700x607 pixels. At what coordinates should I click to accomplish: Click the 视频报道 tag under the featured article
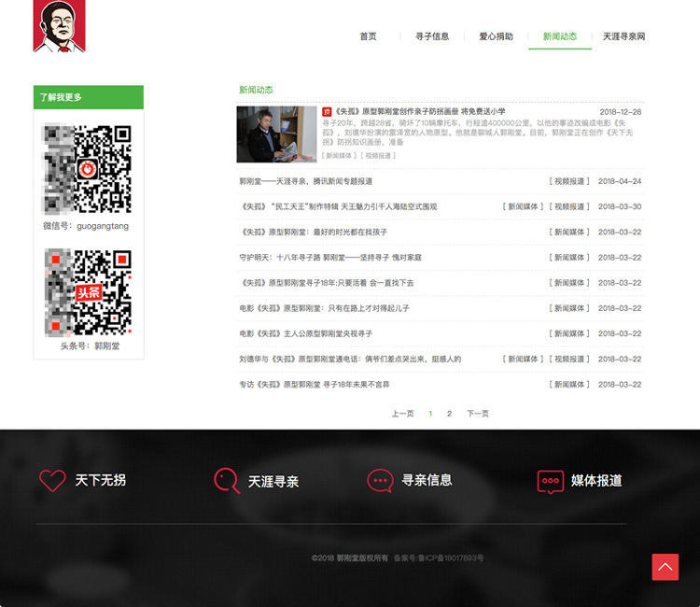click(378, 155)
